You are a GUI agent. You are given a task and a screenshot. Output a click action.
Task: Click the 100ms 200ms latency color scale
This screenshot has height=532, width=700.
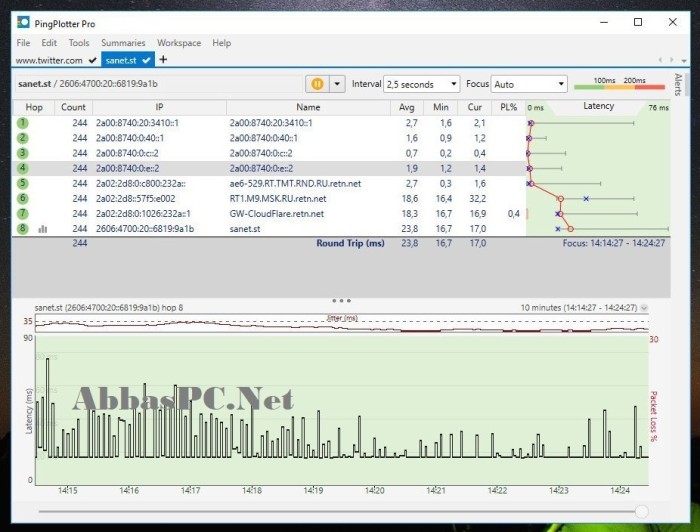[x=619, y=83]
